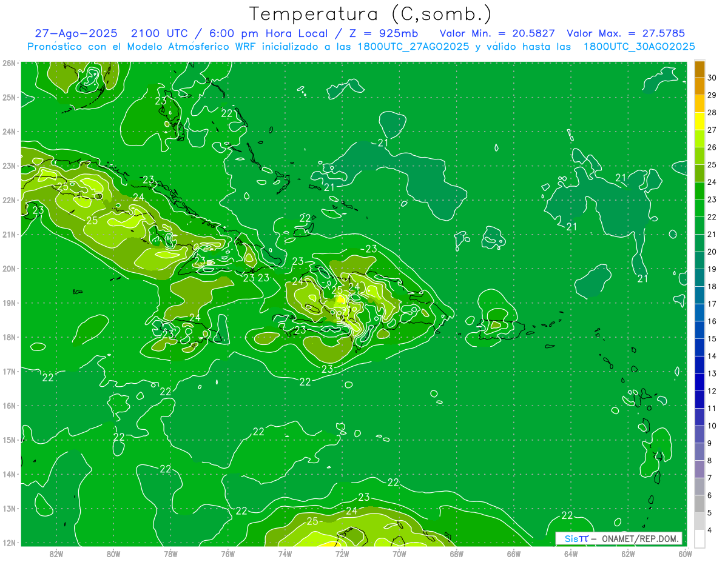Click the '66W' longitude axis label
728x562 pixels.
coord(514,554)
